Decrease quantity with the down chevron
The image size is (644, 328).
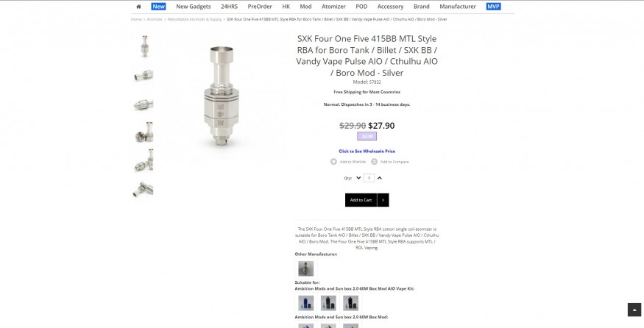click(358, 178)
